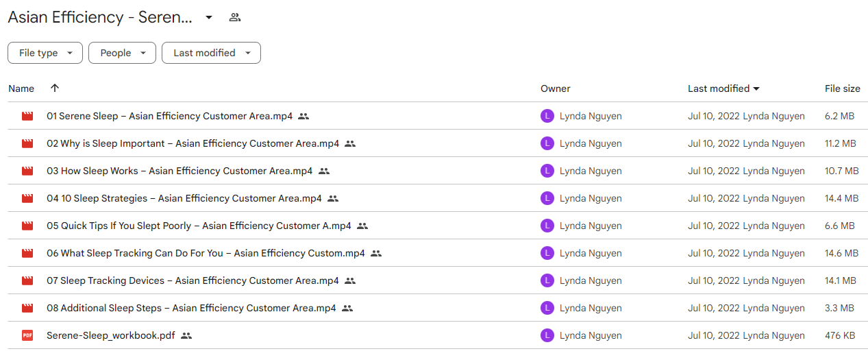Click video icon for 05 Quick Tips file

(x=27, y=226)
